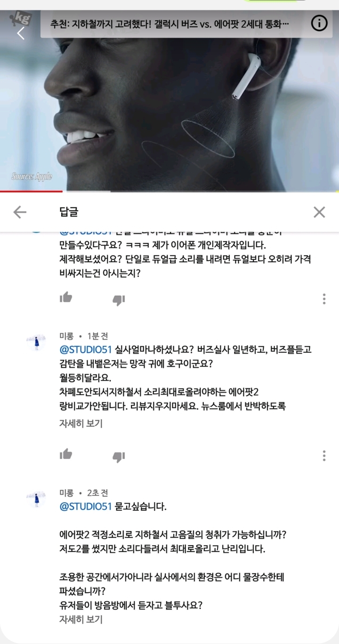Like the 미롱 comment from 1분 전
This screenshot has width=339, height=644.
(66, 455)
